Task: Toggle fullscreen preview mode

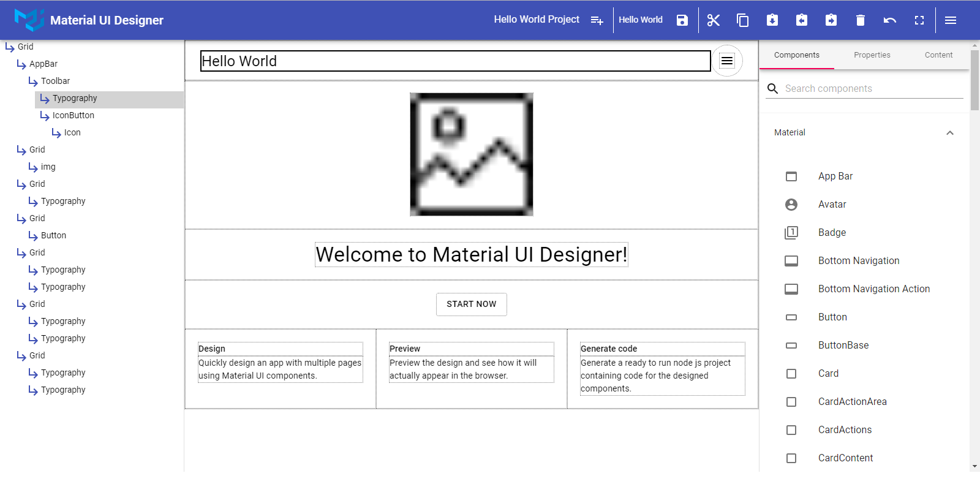Action: tap(919, 20)
